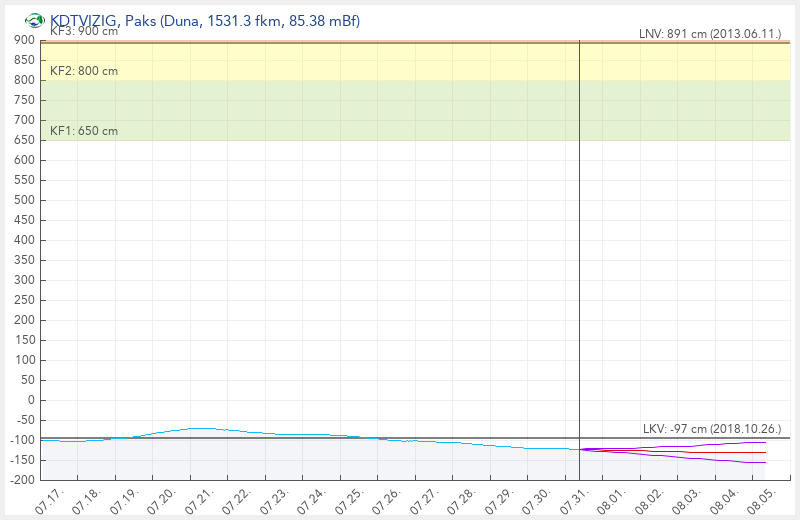Click the y-axis value 400
Image resolution: width=800 pixels, height=520 pixels.
24,240
